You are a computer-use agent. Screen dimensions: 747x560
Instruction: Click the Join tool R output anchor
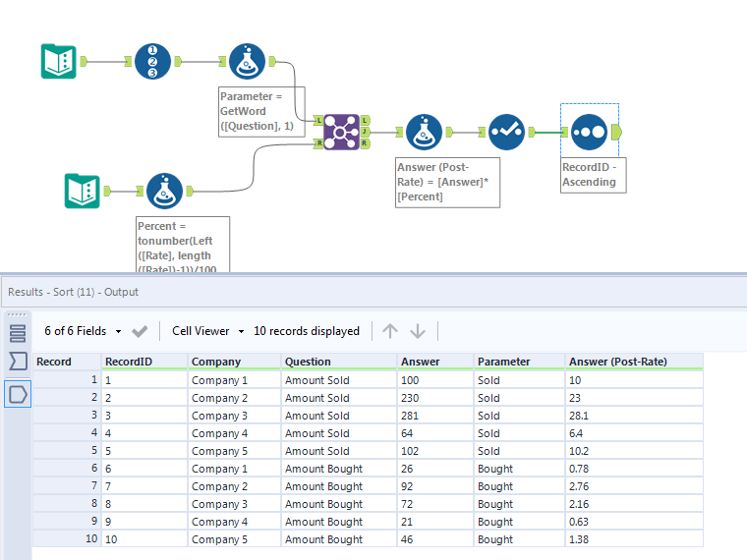point(365,143)
